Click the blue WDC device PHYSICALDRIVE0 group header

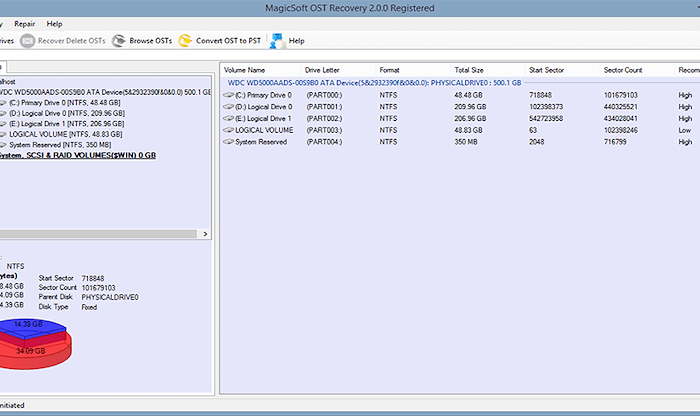click(374, 83)
